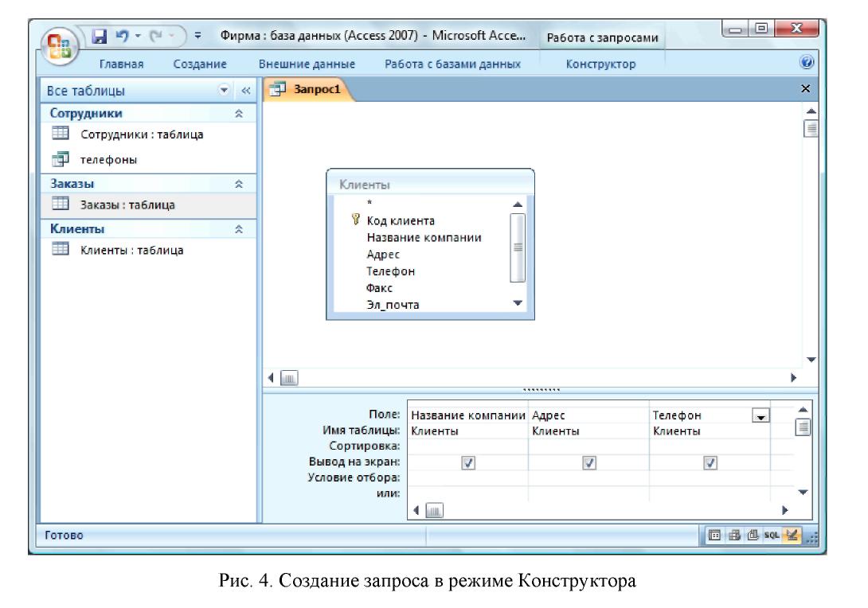This screenshot has height=608, width=868.
Task: Select Название компании in the field list
Action: pyautogui.click(x=424, y=237)
